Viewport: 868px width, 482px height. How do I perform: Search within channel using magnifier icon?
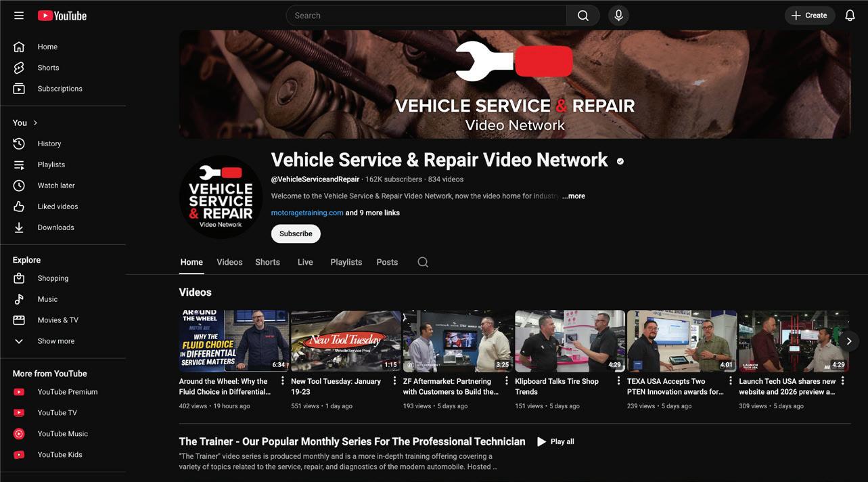pos(423,262)
